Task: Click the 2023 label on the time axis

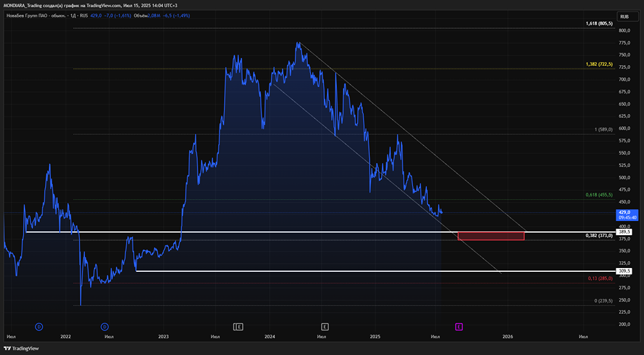Action: [x=164, y=336]
